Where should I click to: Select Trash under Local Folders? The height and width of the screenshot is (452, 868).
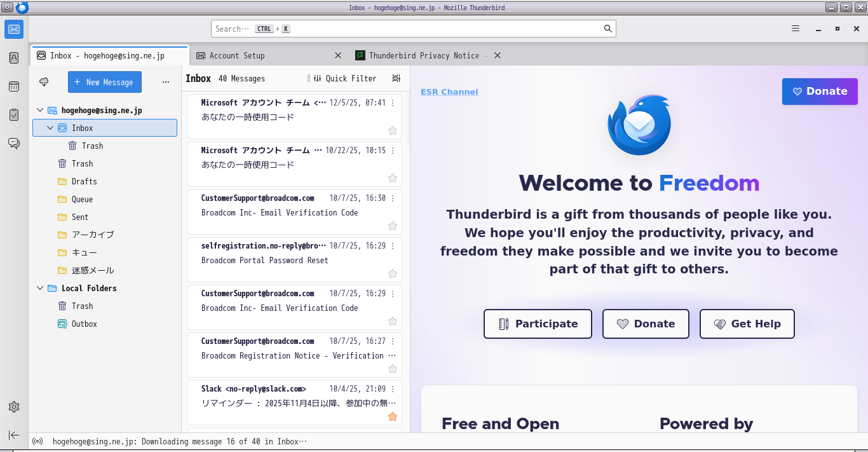[x=105, y=306]
